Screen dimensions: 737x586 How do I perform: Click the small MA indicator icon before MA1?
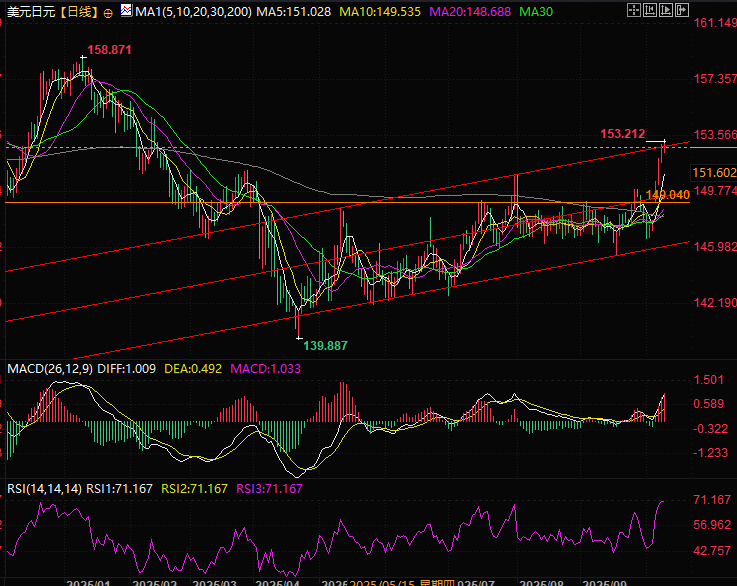tap(124, 11)
